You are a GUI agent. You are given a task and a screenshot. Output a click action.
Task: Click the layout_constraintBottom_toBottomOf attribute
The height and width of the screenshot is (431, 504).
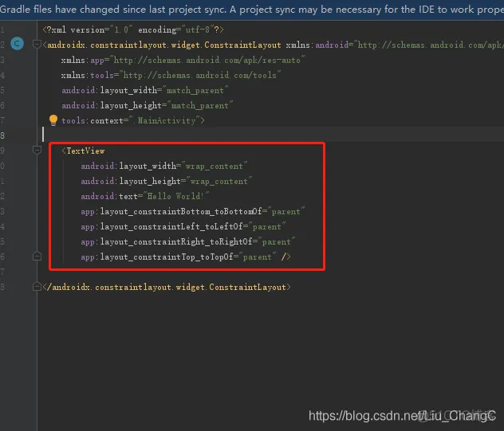pos(193,211)
